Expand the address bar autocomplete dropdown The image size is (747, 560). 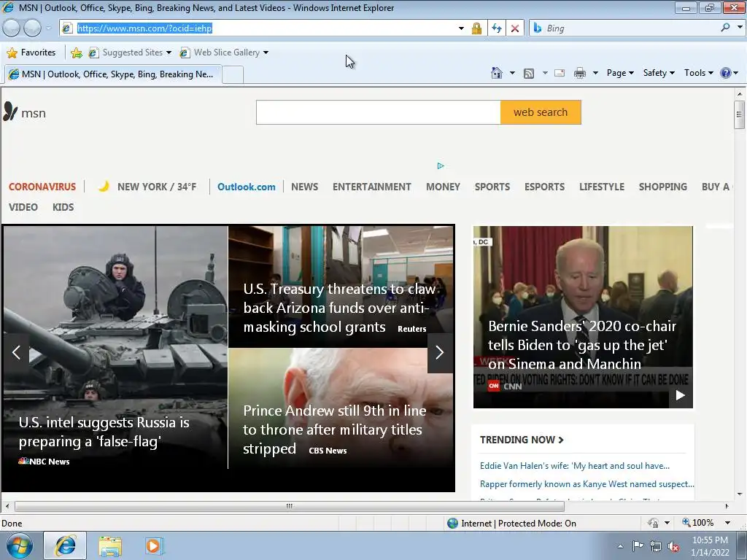(461, 28)
